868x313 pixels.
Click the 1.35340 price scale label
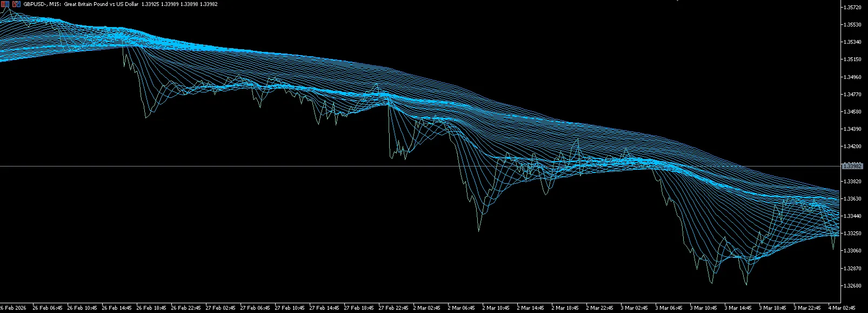click(x=852, y=42)
